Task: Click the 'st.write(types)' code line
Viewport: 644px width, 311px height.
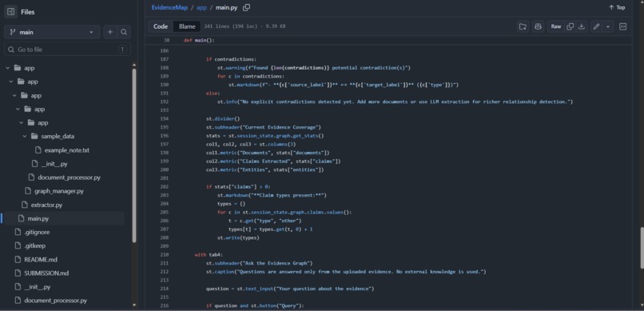Action: (238, 237)
